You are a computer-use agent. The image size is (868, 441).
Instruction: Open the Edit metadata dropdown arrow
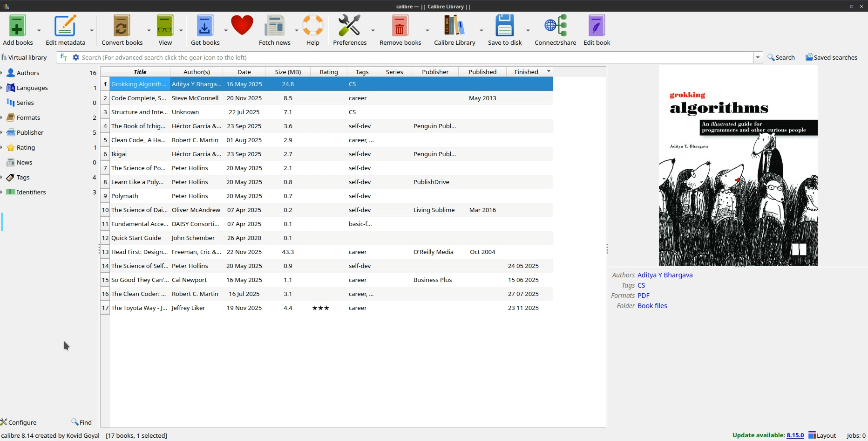[x=92, y=30]
